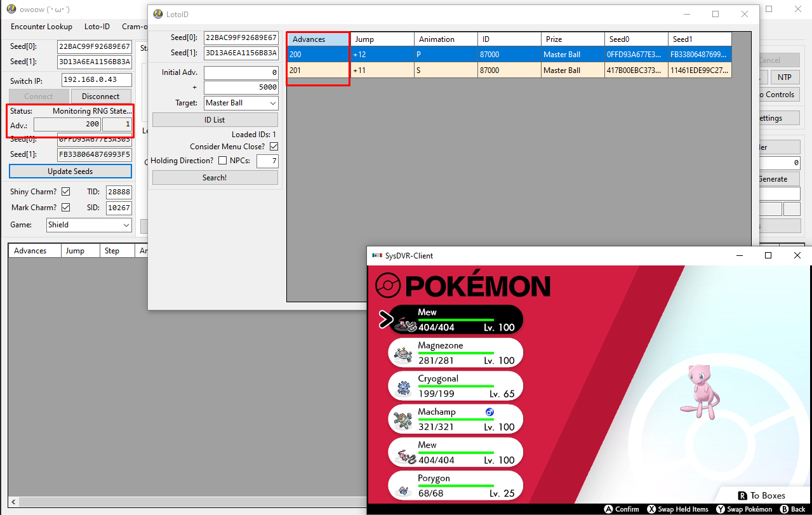Viewport: 812px width, 515px height.
Task: Select the result row with advance 200
Action: [509, 55]
